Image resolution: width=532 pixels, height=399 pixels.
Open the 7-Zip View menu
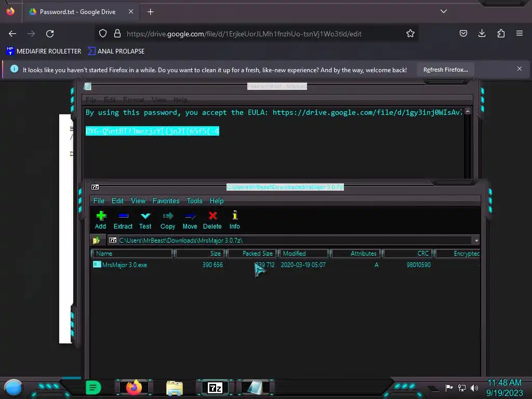(138, 201)
